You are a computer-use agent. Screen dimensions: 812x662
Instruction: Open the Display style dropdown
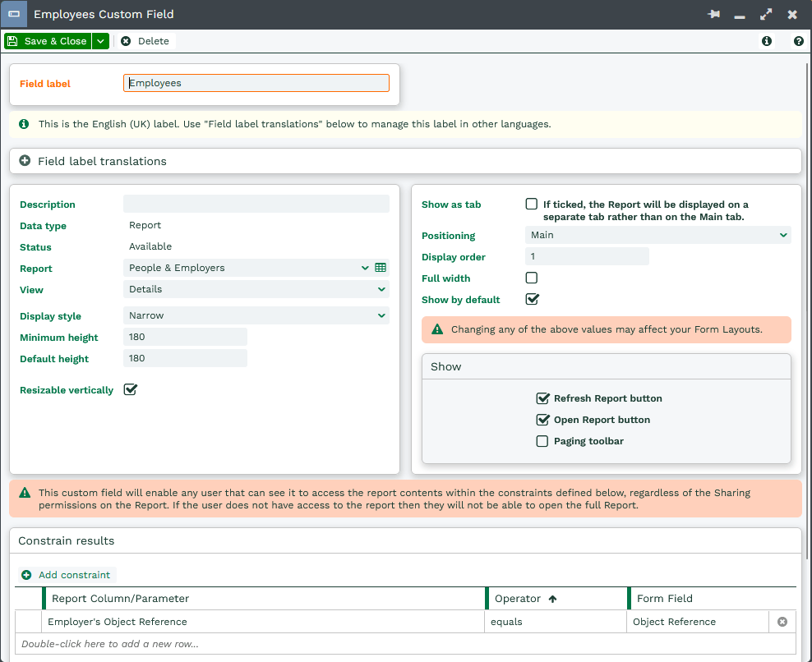tap(256, 315)
